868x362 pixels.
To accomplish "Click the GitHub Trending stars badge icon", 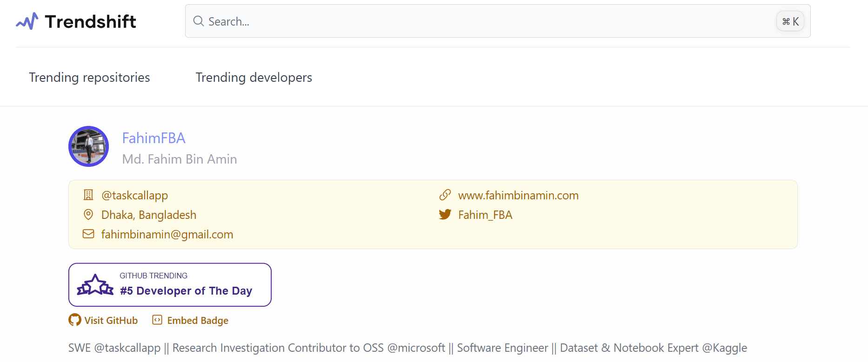I will point(95,284).
